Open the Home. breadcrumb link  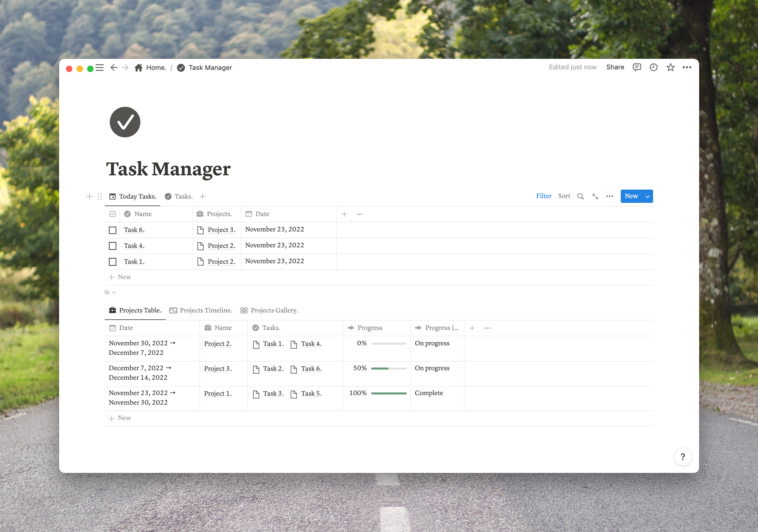coord(156,68)
